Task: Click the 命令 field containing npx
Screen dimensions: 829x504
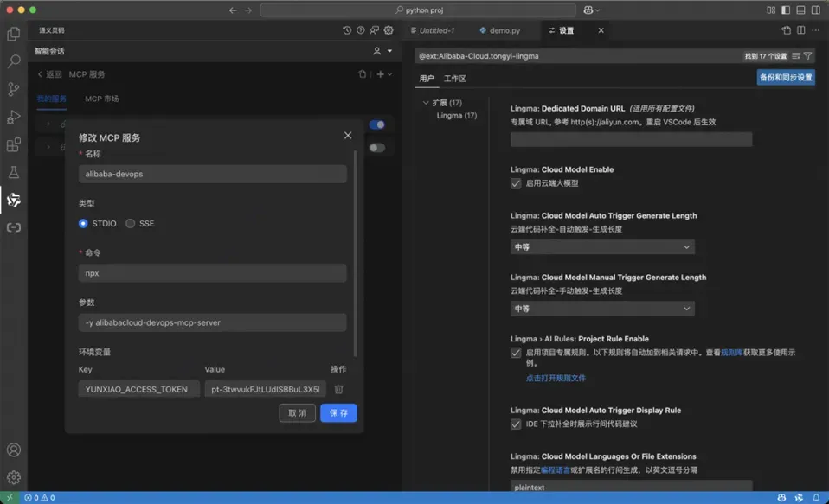Action: (x=213, y=273)
